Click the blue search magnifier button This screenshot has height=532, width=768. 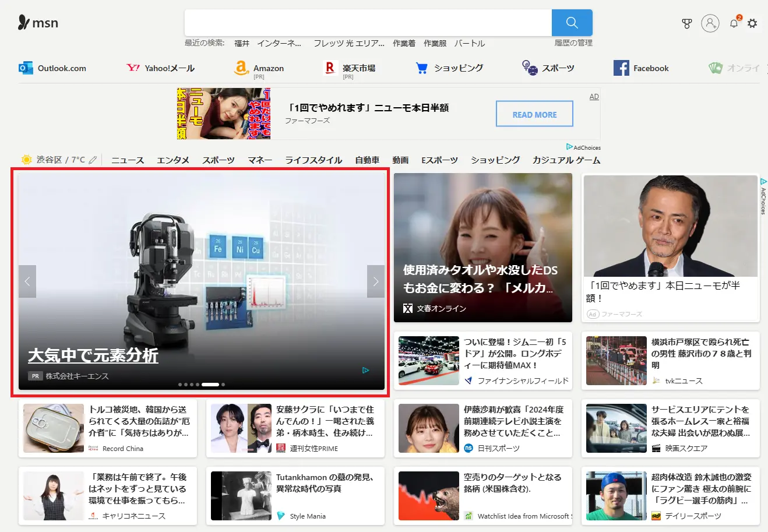pos(572,23)
